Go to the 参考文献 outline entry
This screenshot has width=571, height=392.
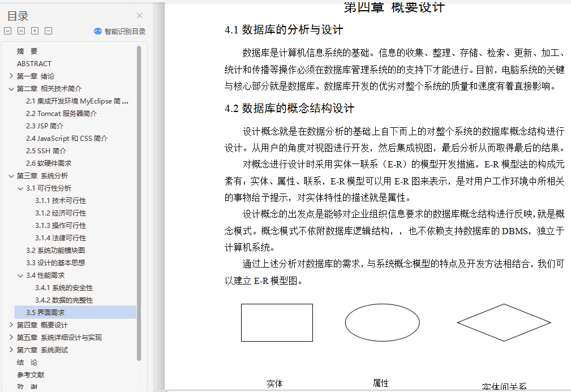[x=31, y=374]
